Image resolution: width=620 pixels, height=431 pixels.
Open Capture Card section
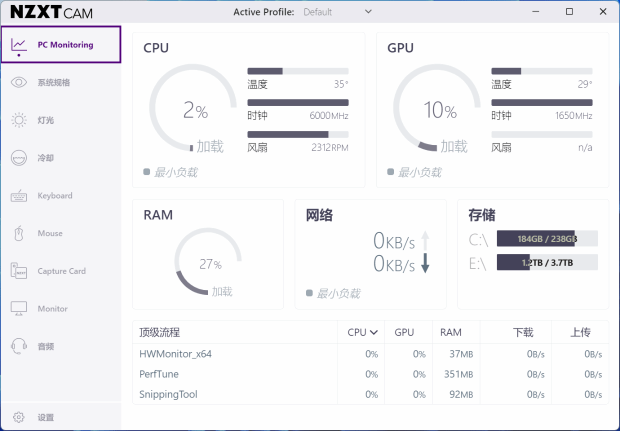(61, 271)
